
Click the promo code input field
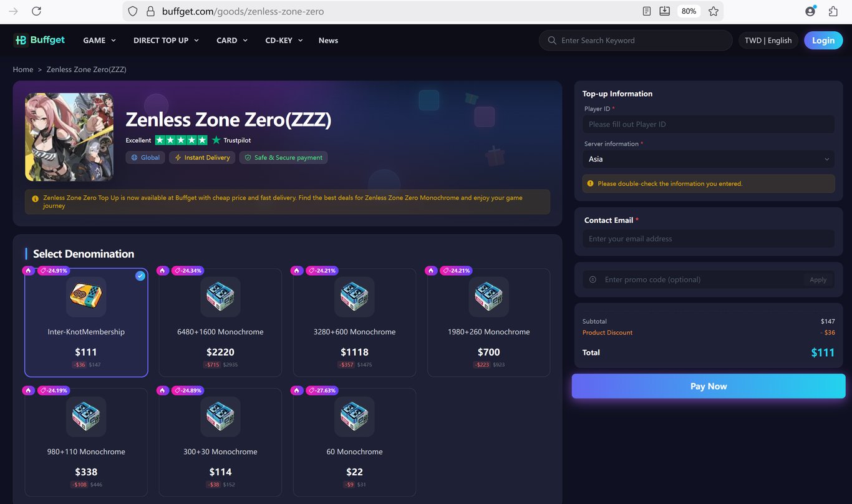point(702,279)
